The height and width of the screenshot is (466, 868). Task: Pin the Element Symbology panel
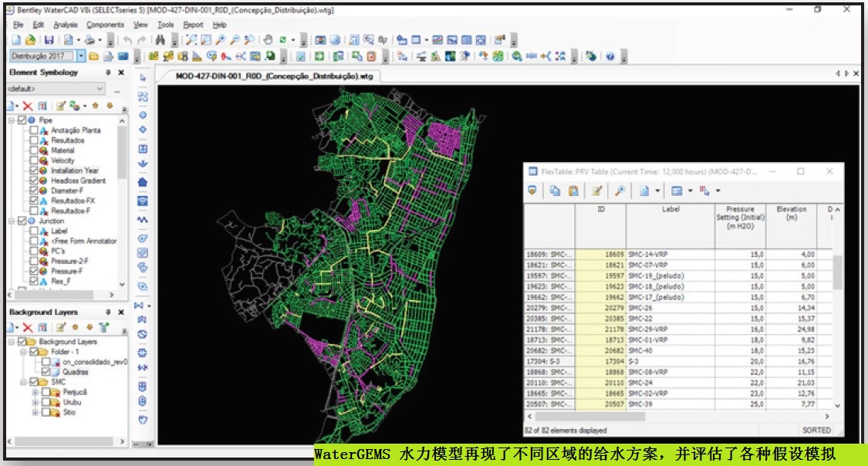(x=109, y=73)
